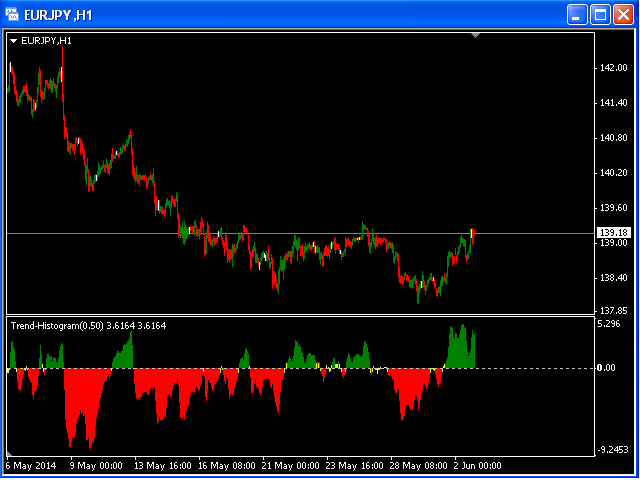Click the 21 May 00:00 time label
This screenshot has height=480, width=640.
click(x=291, y=466)
